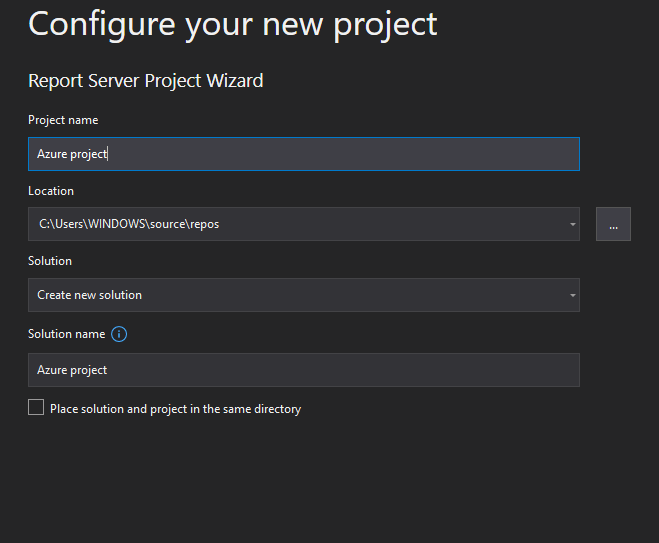Click the 'Place solution and project' checkbox label
Image resolution: width=659 pixels, height=543 pixels.
(x=175, y=409)
